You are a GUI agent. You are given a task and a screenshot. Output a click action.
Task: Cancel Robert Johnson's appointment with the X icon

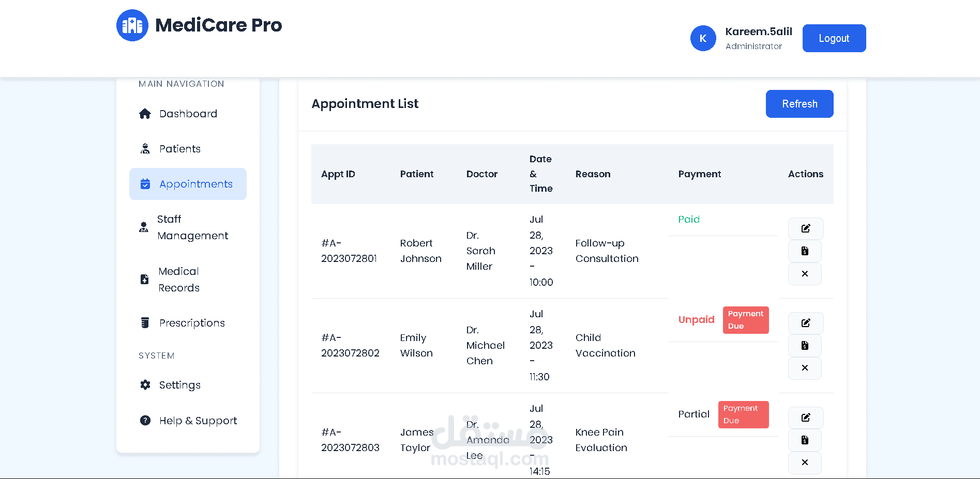click(x=805, y=274)
